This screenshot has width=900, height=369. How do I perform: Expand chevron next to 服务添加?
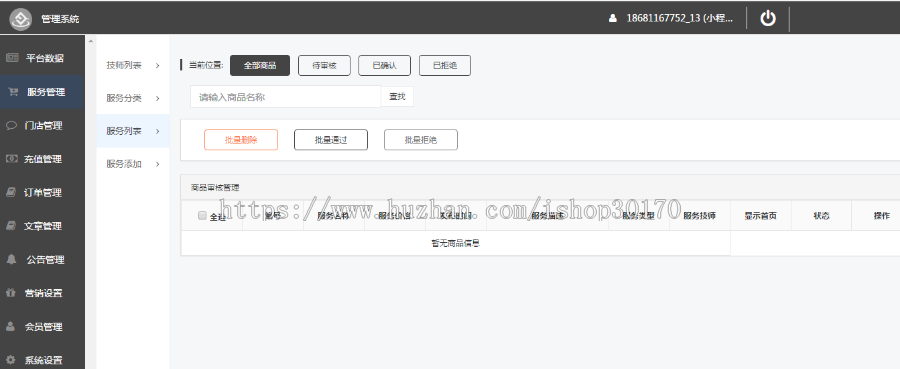157,164
